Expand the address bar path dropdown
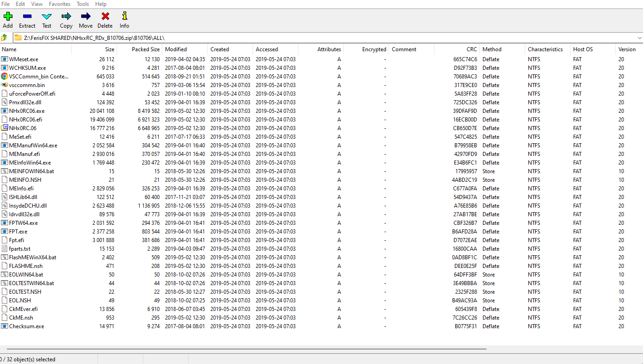The width and height of the screenshot is (643, 364). coord(639,38)
